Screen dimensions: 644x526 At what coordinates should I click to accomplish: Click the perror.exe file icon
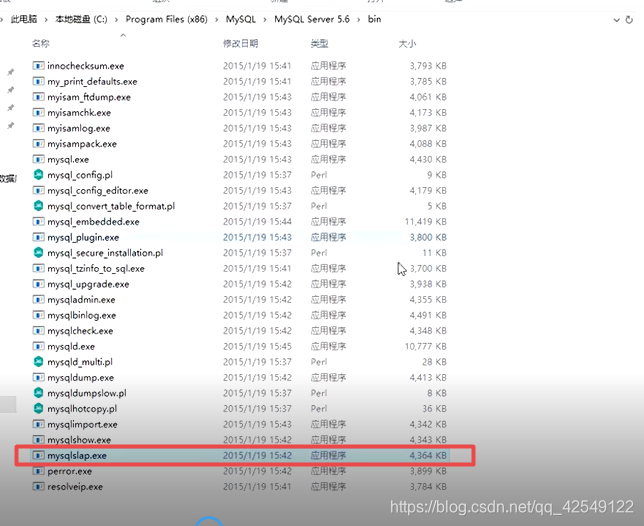[x=38, y=471]
